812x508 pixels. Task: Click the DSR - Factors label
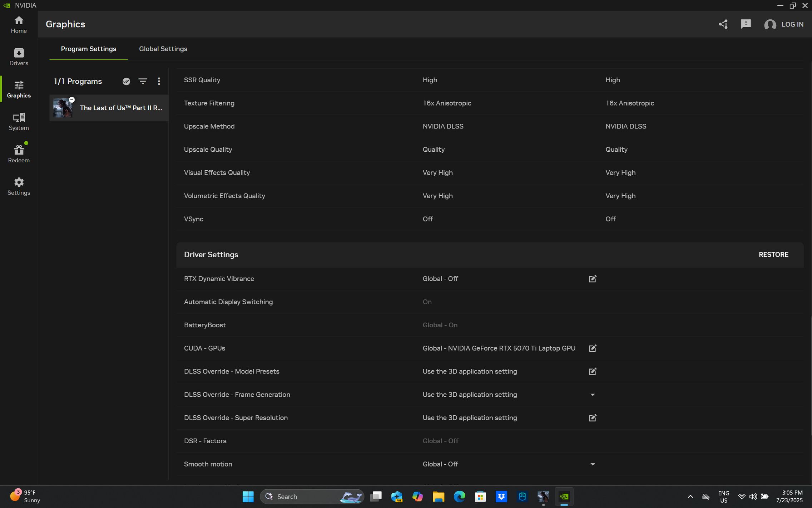(x=205, y=441)
